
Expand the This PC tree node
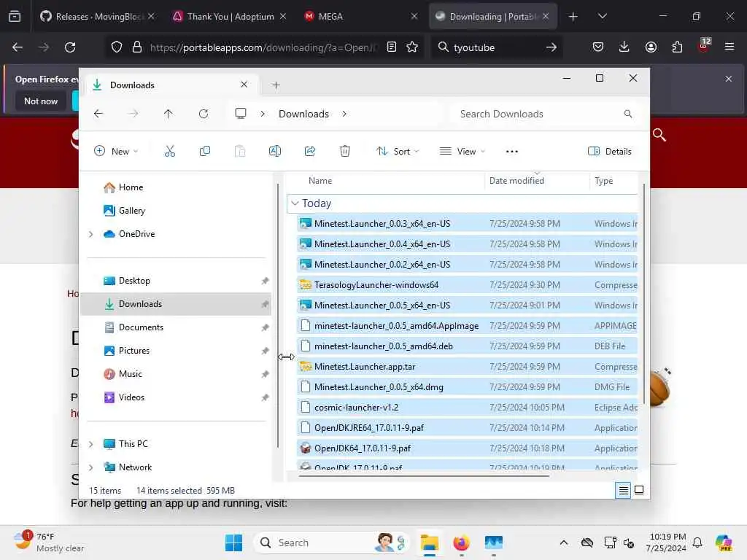click(90, 444)
